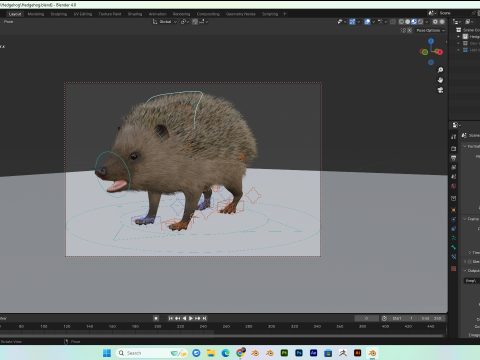
Task: Collapse the Output panel in properties
Action: point(465,271)
